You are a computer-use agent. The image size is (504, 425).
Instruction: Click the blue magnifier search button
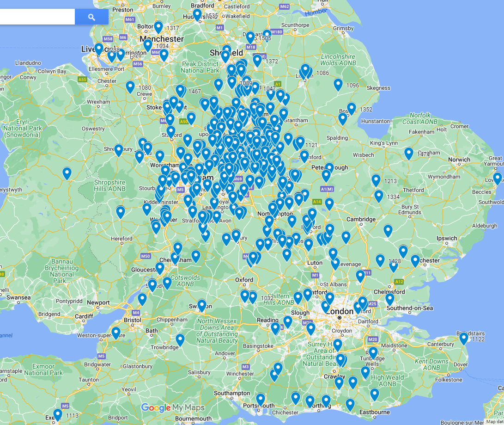pyautogui.click(x=91, y=17)
